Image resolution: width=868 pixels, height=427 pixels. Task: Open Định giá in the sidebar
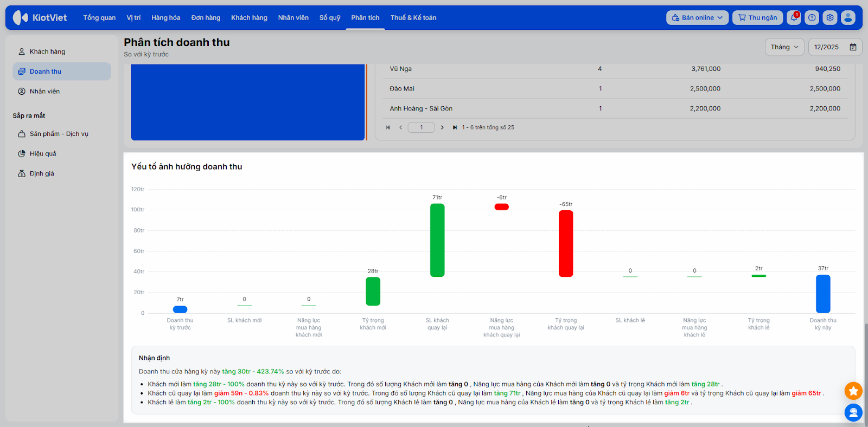click(x=62, y=173)
